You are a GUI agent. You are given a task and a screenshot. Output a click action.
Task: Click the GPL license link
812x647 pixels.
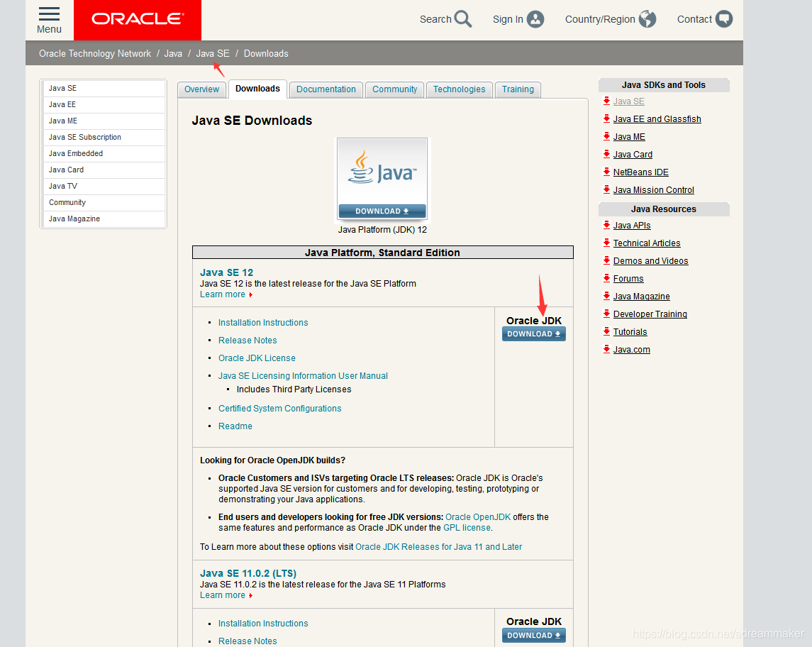tap(467, 528)
